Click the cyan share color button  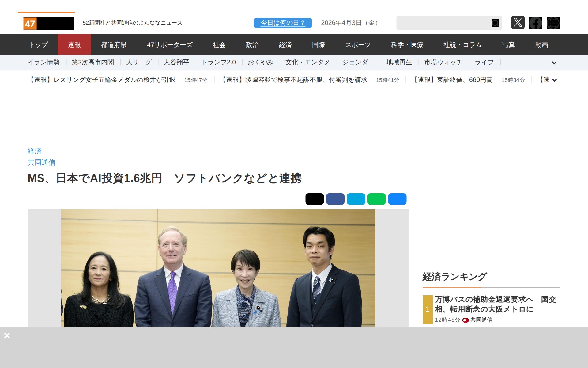click(x=356, y=199)
